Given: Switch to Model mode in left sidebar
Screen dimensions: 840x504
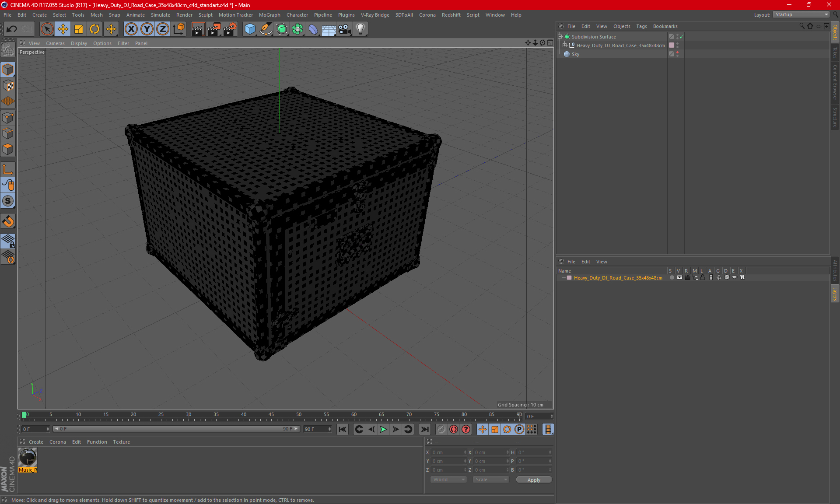Looking at the screenshot, I should (8, 70).
